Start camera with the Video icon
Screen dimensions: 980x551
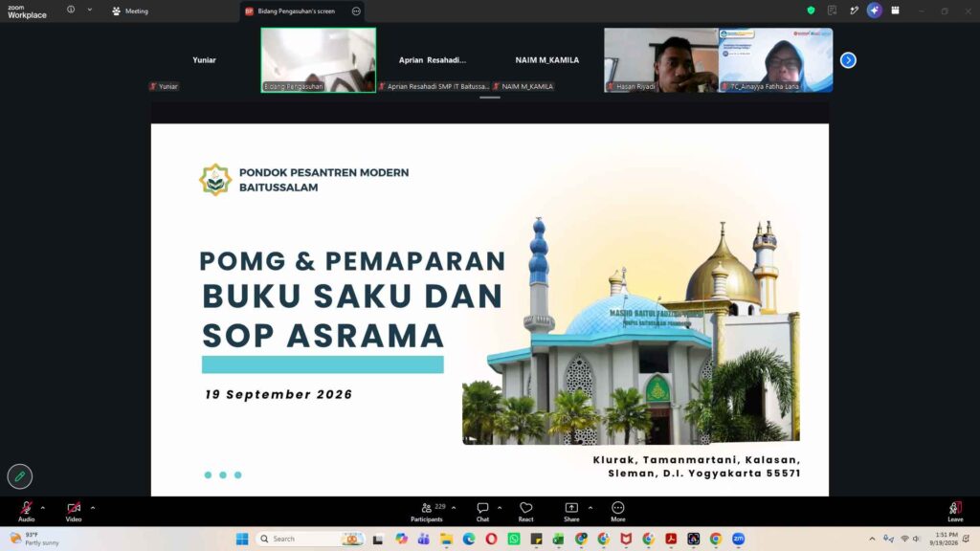tap(74, 508)
